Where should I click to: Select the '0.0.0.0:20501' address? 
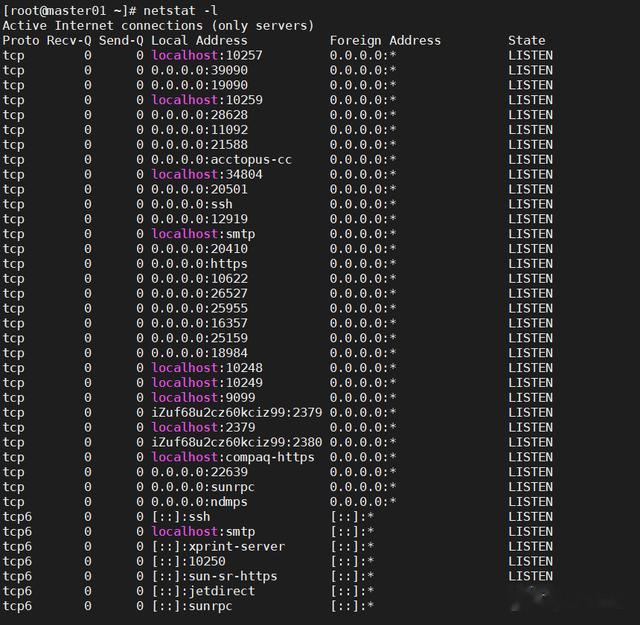(199, 189)
